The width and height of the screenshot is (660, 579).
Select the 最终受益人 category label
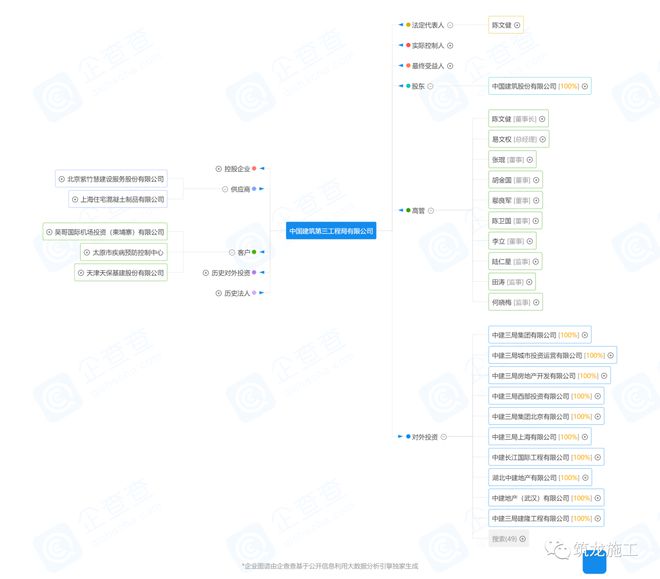(428, 66)
